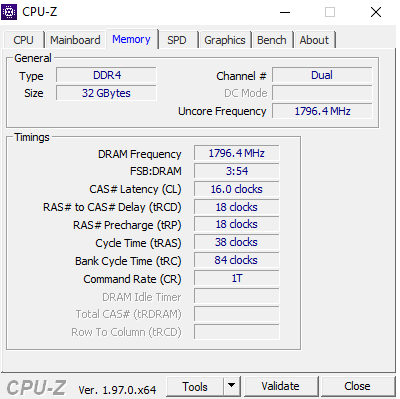Close the window with the X icon

pyautogui.click(x=376, y=12)
